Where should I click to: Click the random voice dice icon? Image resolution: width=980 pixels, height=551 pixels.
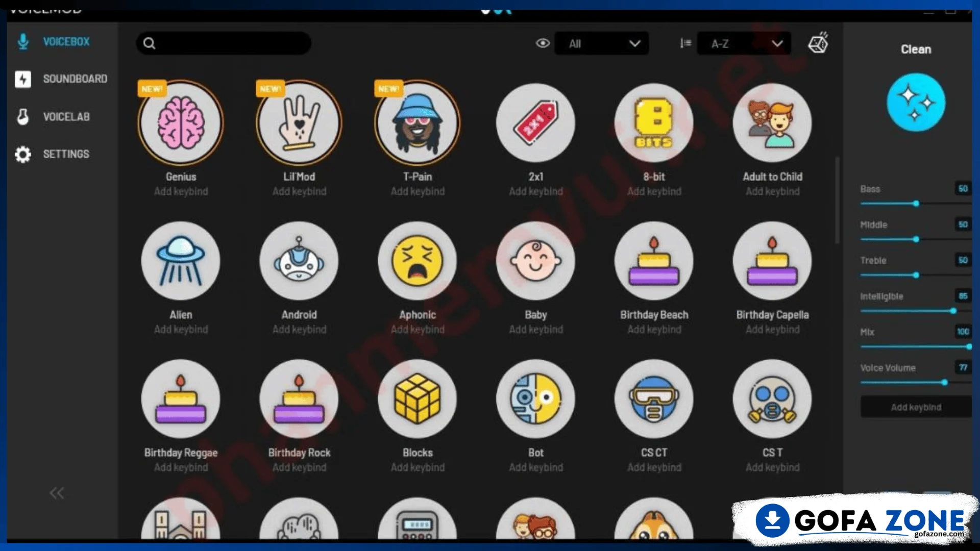(818, 43)
